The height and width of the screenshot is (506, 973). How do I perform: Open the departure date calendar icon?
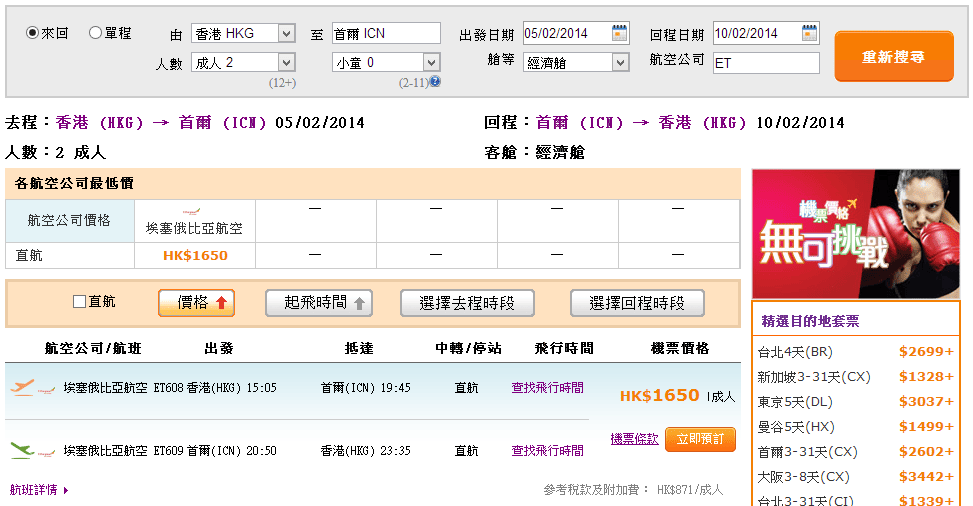(620, 33)
